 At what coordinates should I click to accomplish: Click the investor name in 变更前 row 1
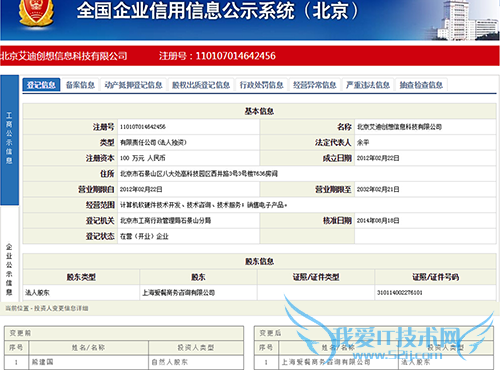click(42, 362)
